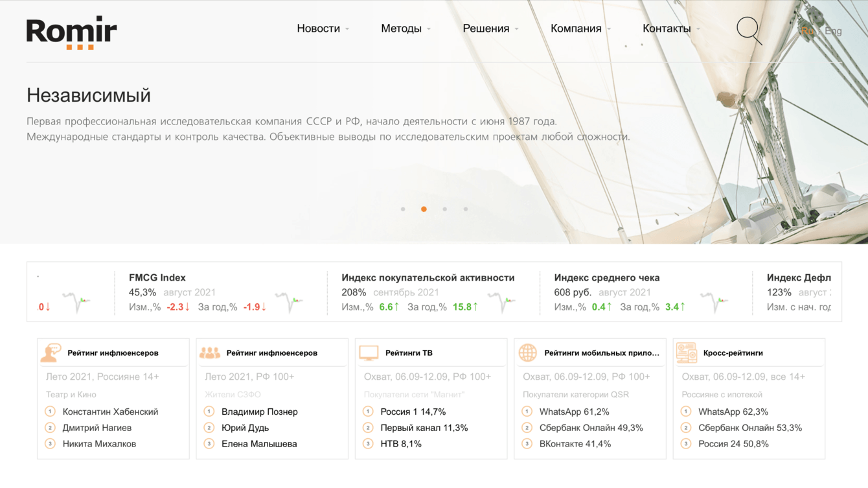Open Рейтинг инфлюенсеров heading above Россияне 14+
Viewport: 868px width, 488px height.
[x=113, y=353]
